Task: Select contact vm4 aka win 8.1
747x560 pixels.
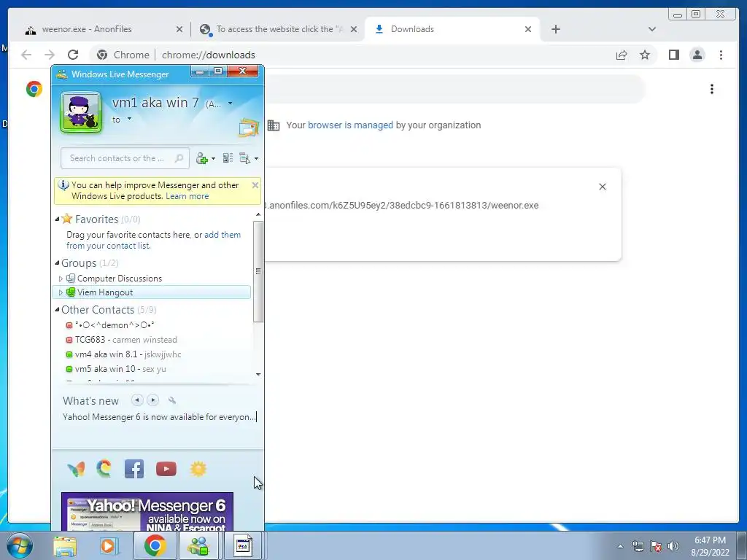Action: (x=123, y=354)
